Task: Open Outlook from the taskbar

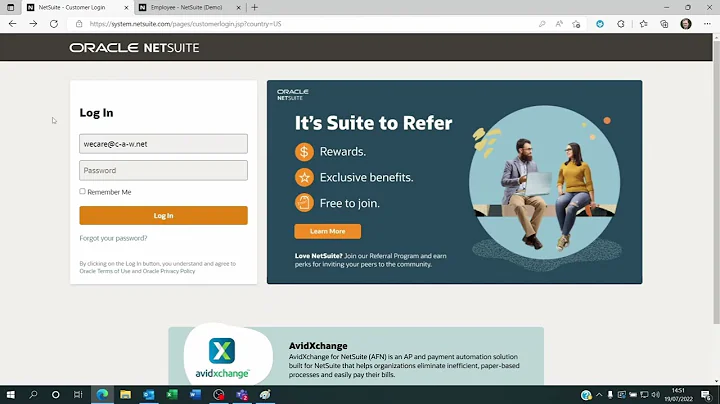Action: [x=149, y=394]
